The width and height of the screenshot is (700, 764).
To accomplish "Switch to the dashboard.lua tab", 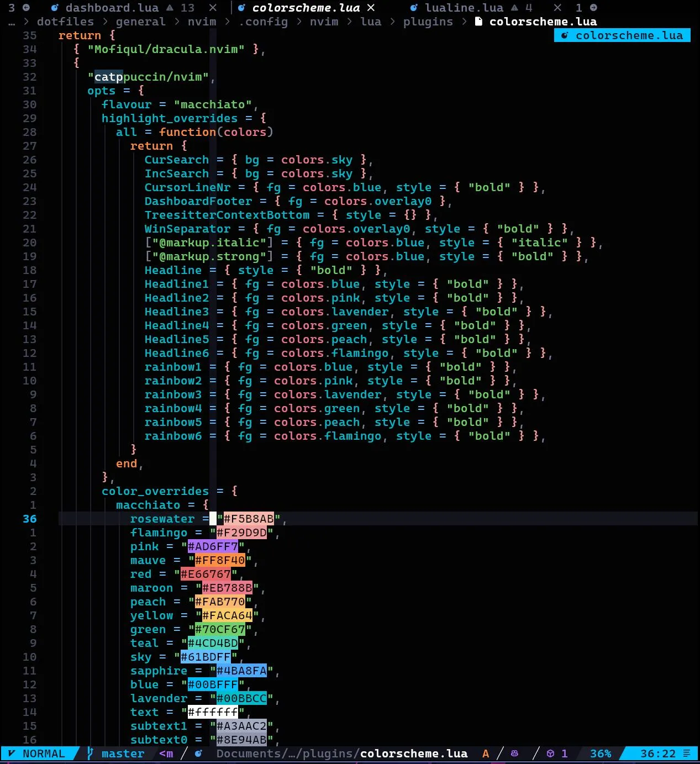I will pos(112,8).
